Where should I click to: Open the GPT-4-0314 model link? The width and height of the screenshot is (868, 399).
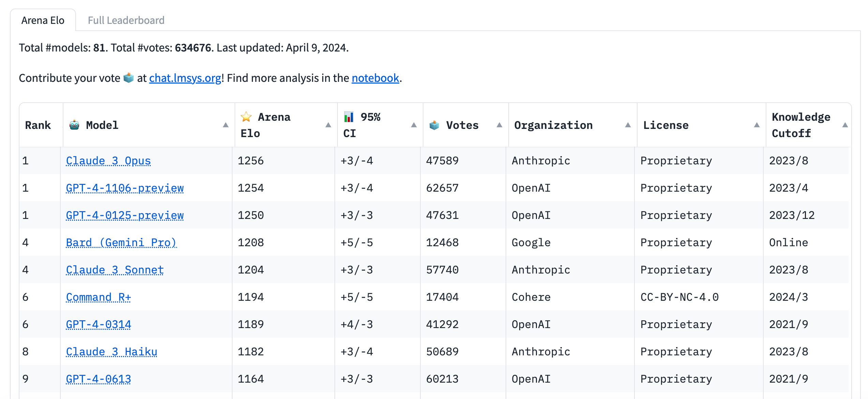(99, 324)
